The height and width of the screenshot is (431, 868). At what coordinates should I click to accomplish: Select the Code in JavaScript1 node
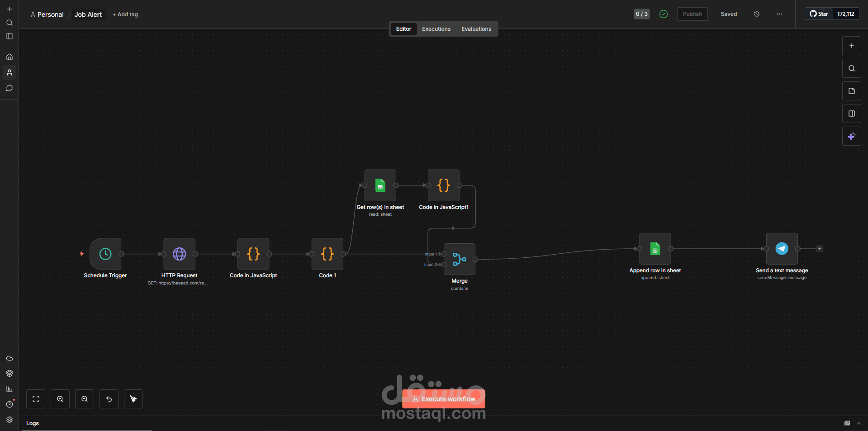(x=444, y=185)
